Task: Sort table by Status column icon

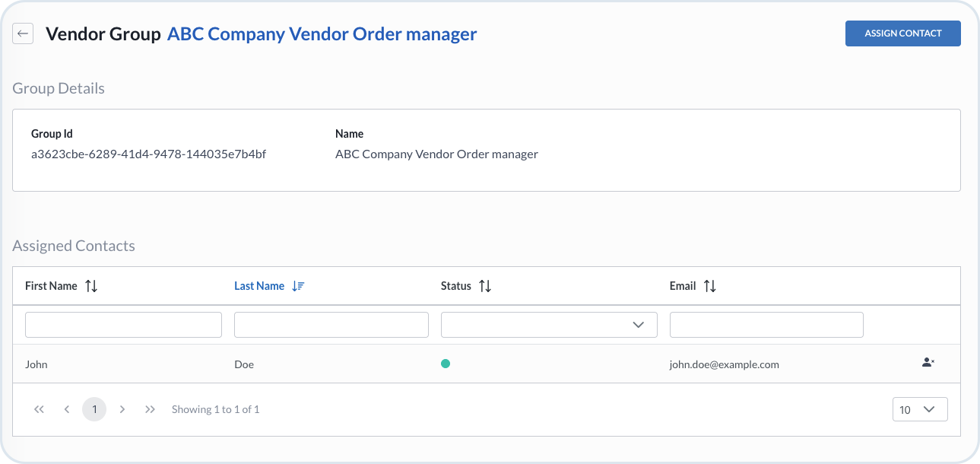Action: pyautogui.click(x=485, y=286)
